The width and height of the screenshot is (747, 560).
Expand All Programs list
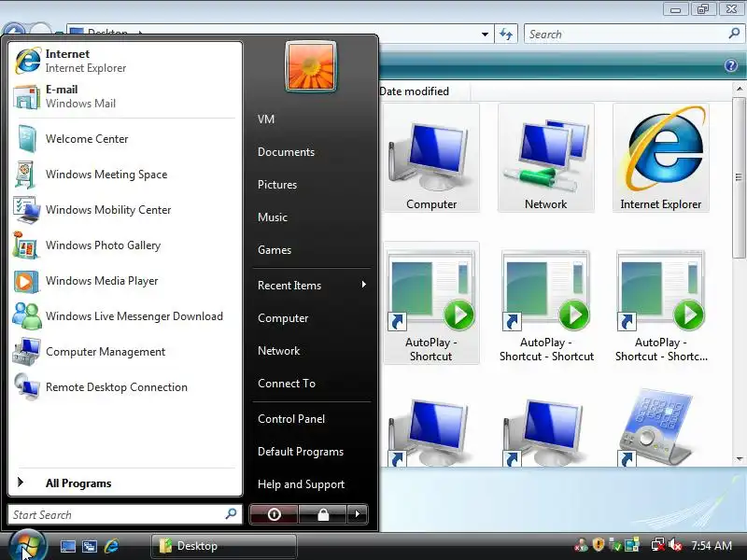tap(125, 483)
